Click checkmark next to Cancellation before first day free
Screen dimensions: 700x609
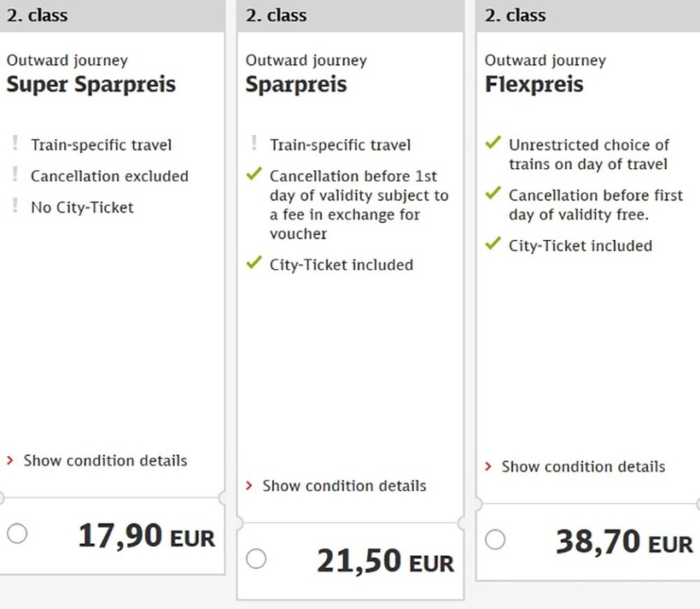click(x=492, y=195)
